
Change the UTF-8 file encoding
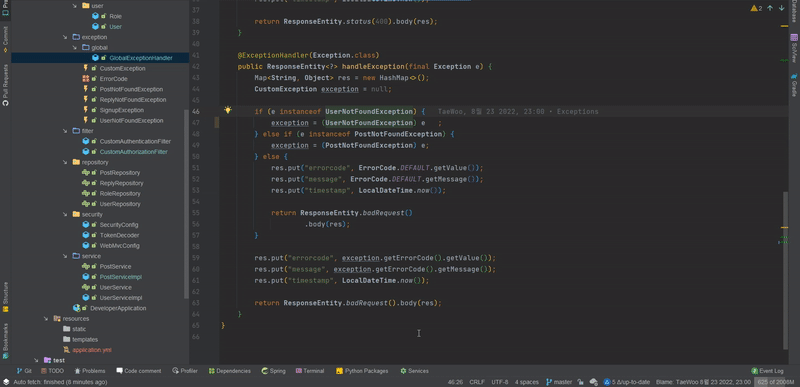pyautogui.click(x=499, y=382)
